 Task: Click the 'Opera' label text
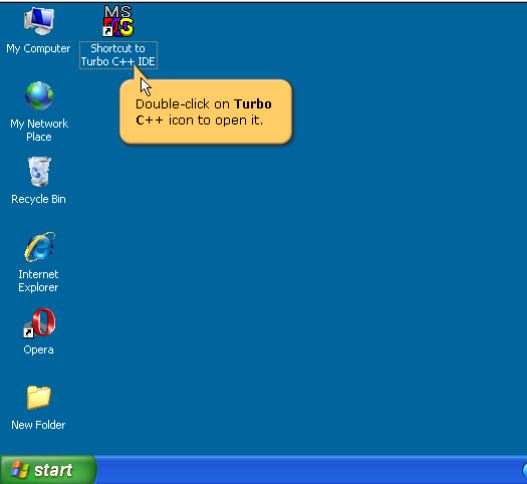(x=38, y=350)
